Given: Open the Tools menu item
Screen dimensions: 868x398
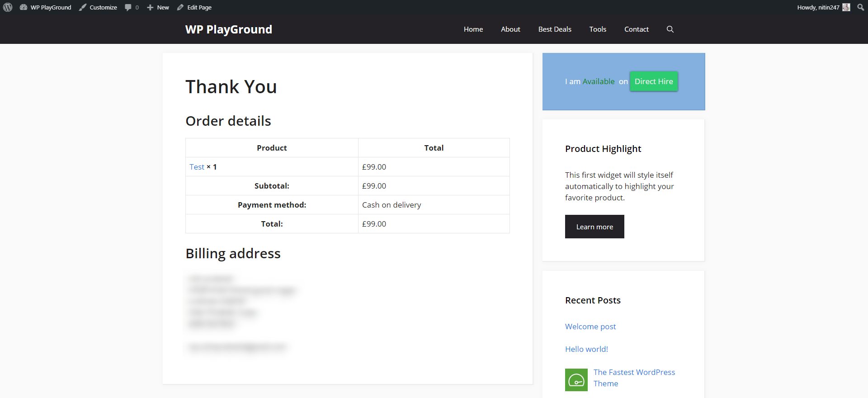Looking at the screenshot, I should (x=598, y=29).
